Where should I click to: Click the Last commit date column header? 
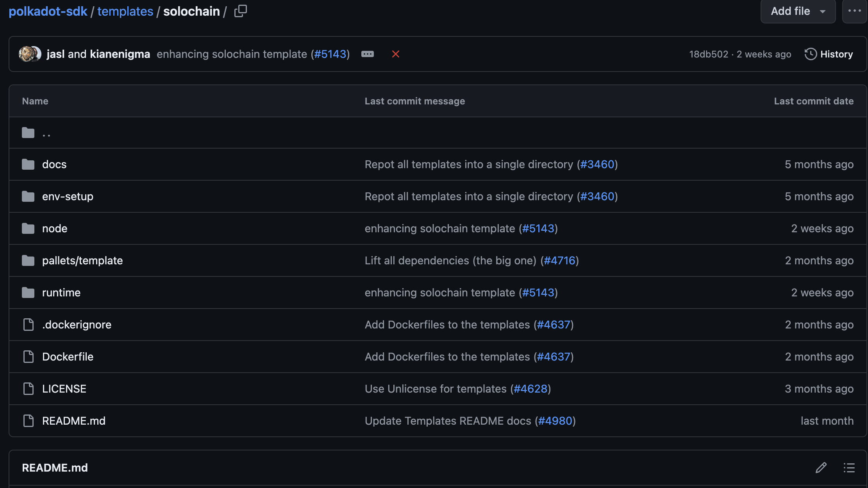pos(814,101)
